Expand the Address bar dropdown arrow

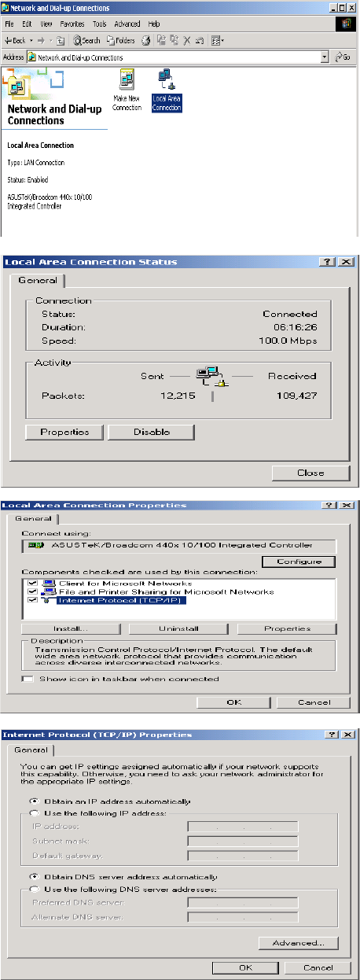[x=325, y=57]
